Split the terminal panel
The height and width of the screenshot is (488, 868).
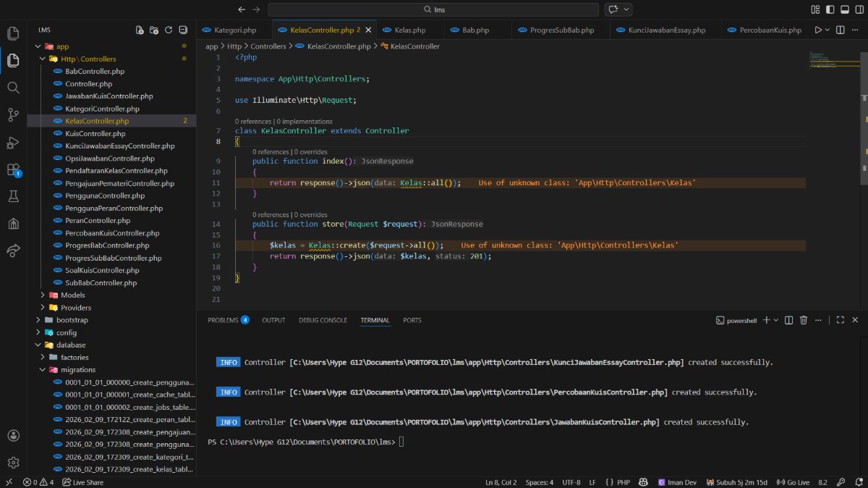click(x=788, y=320)
